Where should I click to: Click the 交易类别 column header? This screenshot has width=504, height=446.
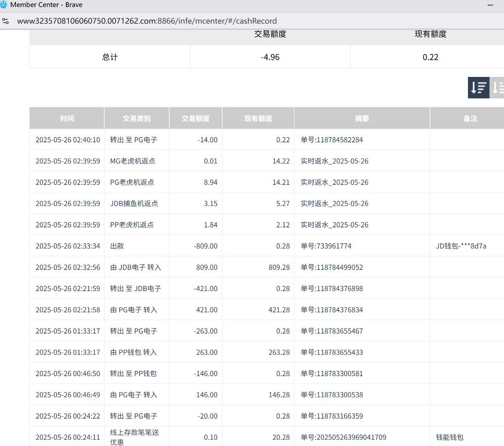pos(136,119)
